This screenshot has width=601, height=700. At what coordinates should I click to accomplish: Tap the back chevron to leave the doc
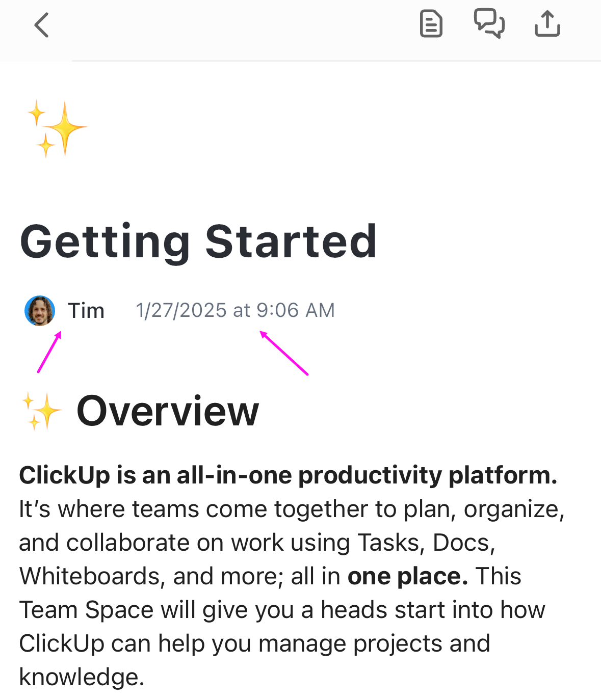pyautogui.click(x=41, y=24)
